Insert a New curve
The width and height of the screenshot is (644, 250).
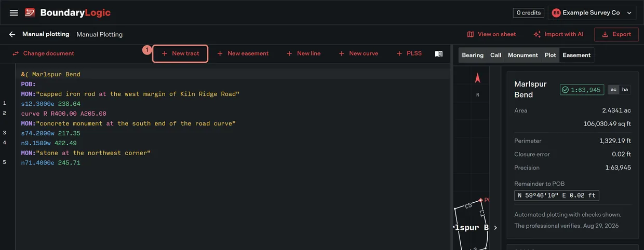tap(358, 53)
